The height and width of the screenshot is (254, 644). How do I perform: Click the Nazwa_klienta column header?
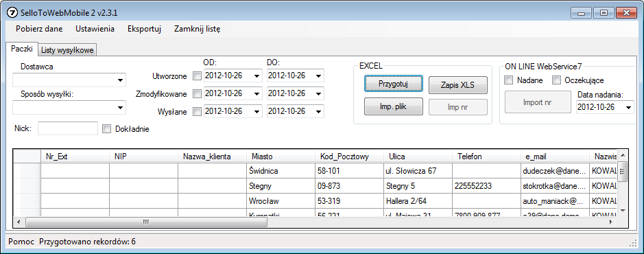pos(212,157)
